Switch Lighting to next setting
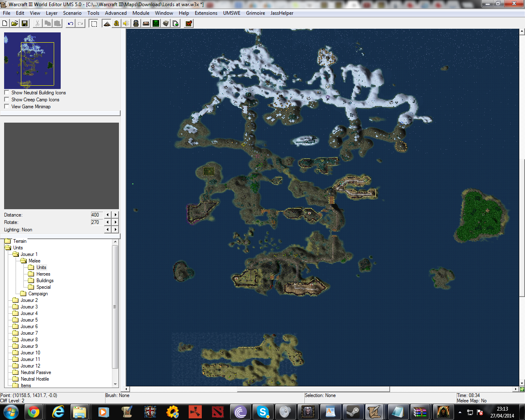The width and height of the screenshot is (525, 420). point(115,230)
